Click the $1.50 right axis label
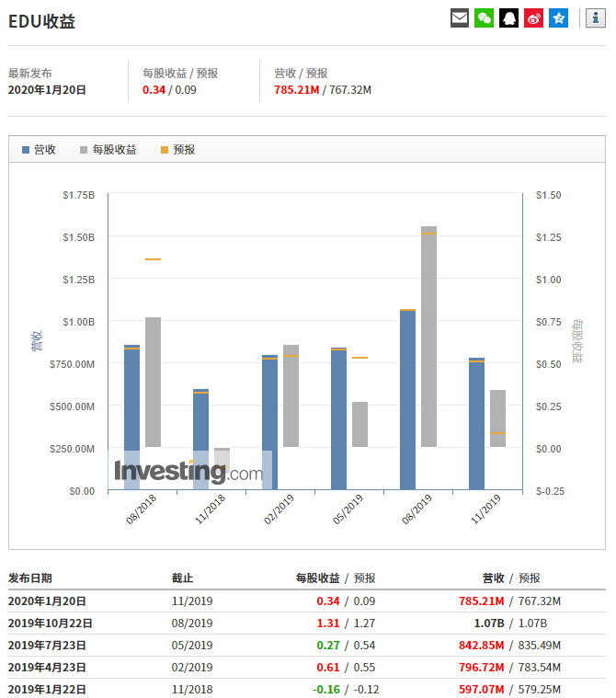 click(548, 195)
